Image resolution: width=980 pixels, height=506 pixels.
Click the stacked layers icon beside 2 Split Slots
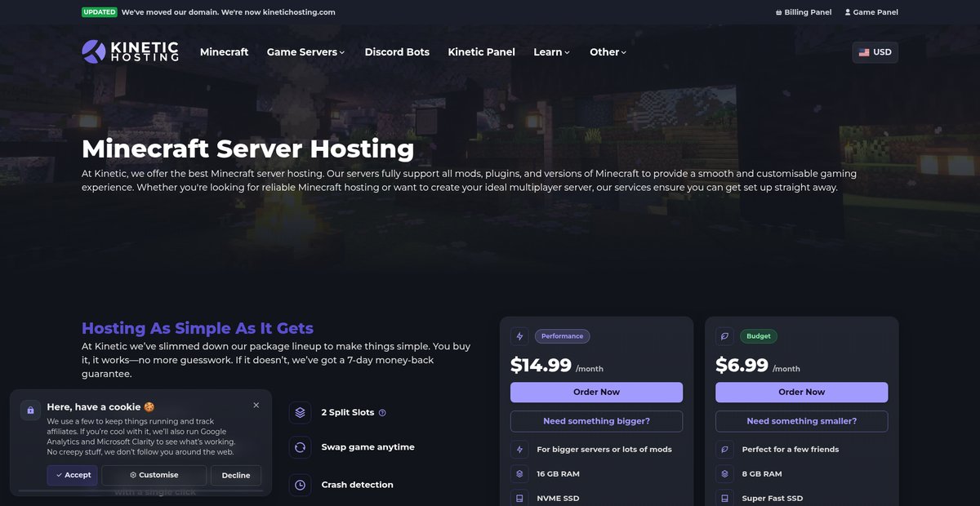tap(300, 413)
